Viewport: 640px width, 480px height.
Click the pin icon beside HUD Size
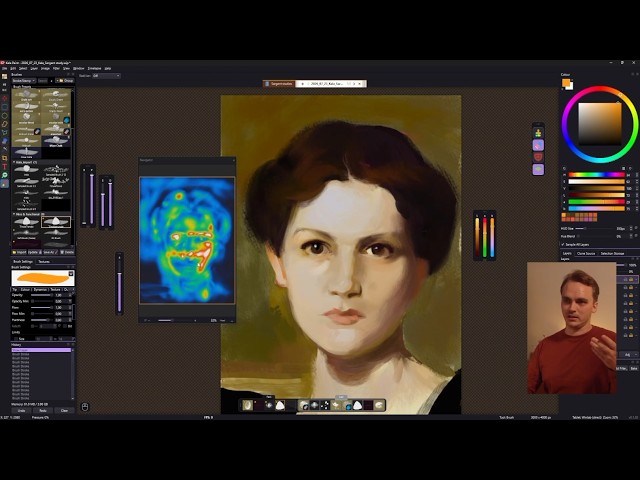point(636,229)
